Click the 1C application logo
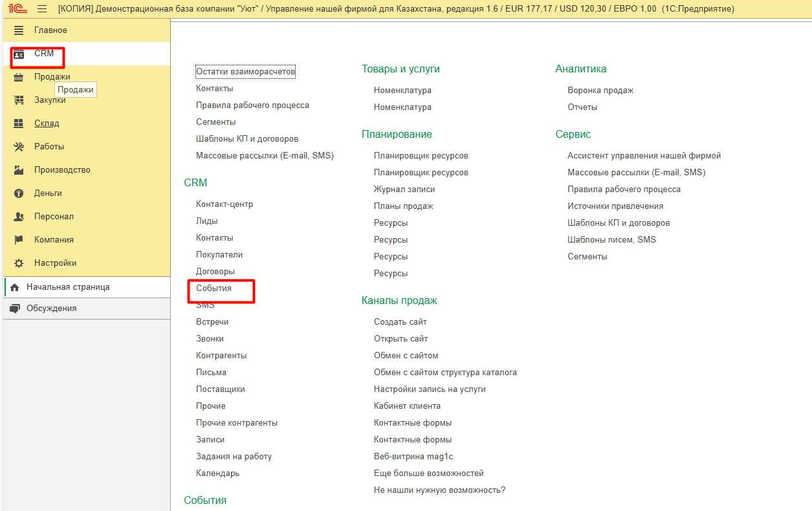Image resolution: width=812 pixels, height=511 pixels. (x=17, y=9)
